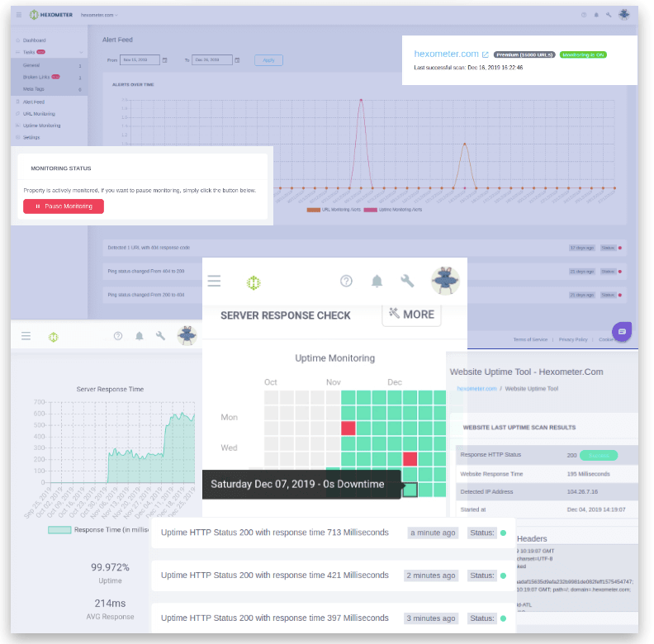The height and width of the screenshot is (644, 654).
Task: Click help icon above Server Response Check
Action: 346,281
